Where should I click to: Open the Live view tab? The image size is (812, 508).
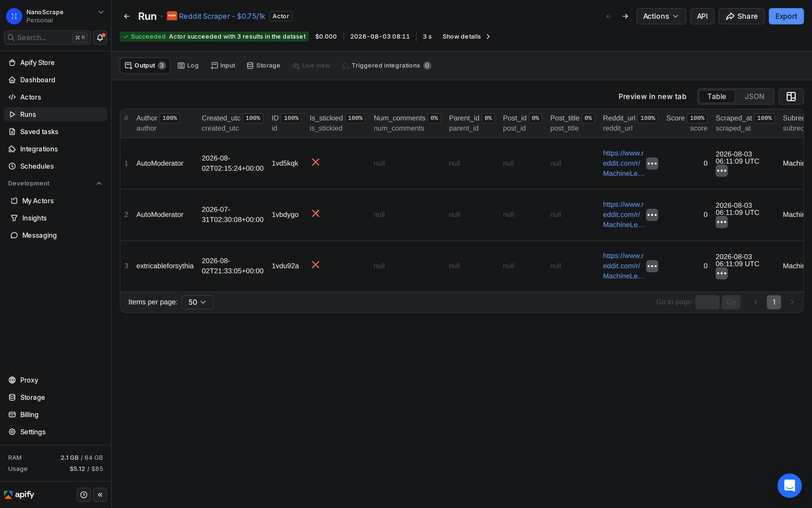311,66
